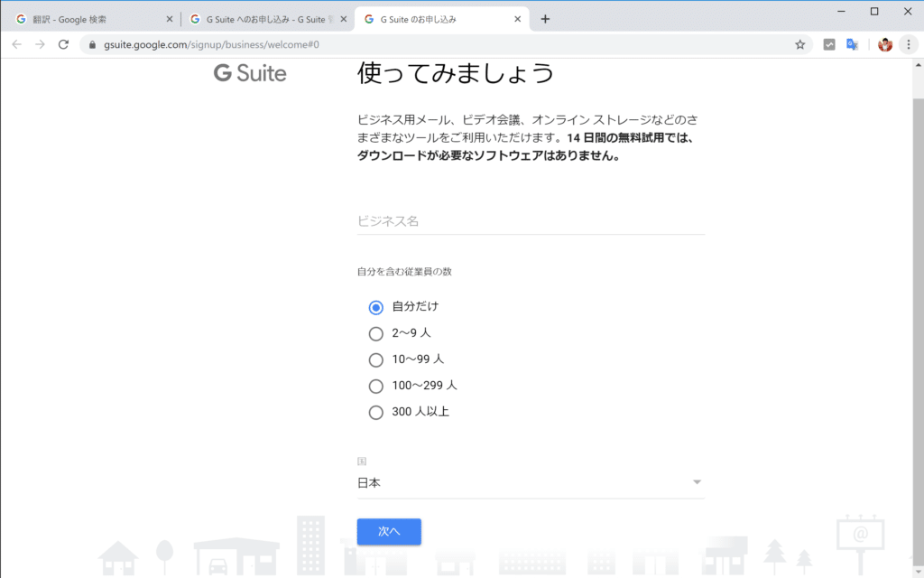Open the 国 country dropdown showing 日本
The height and width of the screenshot is (578, 924).
532,482
